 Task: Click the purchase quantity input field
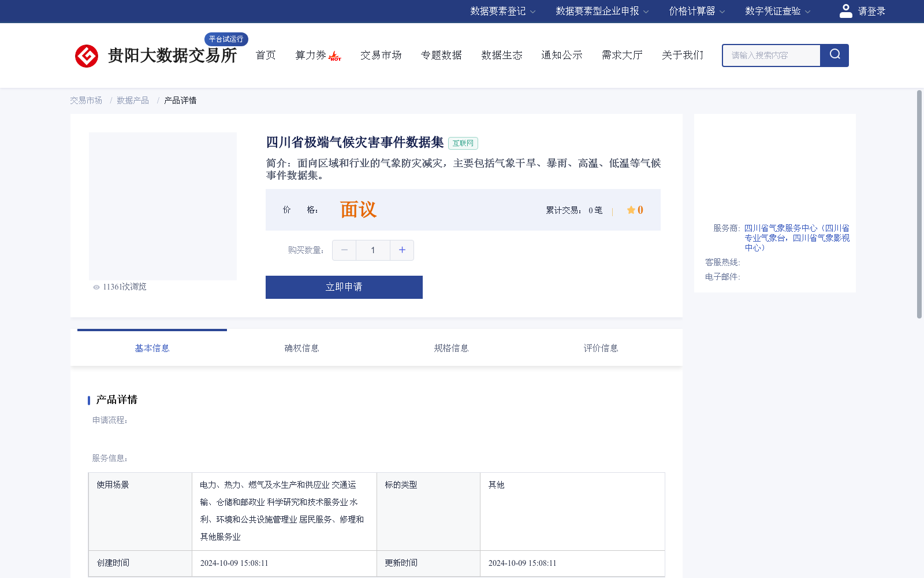(373, 250)
